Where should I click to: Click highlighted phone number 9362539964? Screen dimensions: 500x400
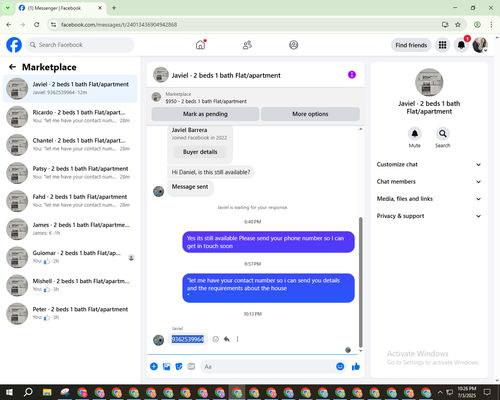187,339
